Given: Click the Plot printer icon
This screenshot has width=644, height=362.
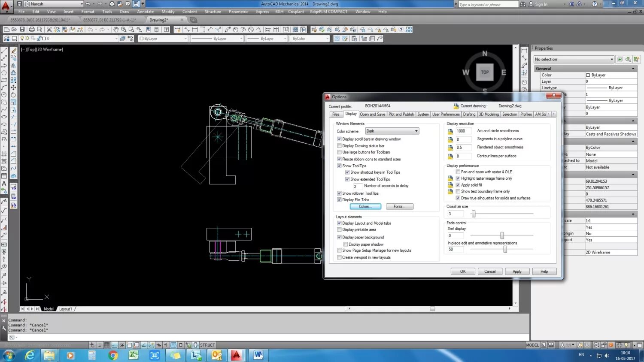Looking at the screenshot, I should coord(31,30).
